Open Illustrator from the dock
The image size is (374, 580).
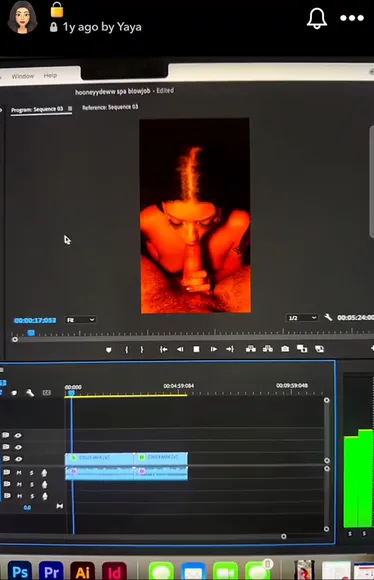coord(82,571)
